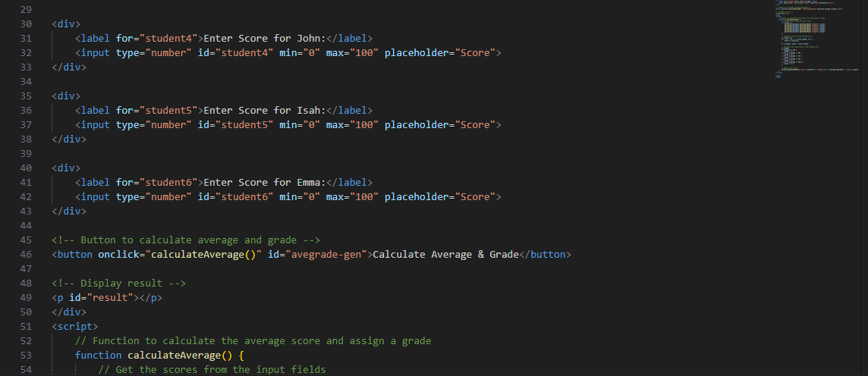Image resolution: width=868 pixels, height=376 pixels.
Task: Click the closing </div> tag on line 33
Action: point(69,67)
